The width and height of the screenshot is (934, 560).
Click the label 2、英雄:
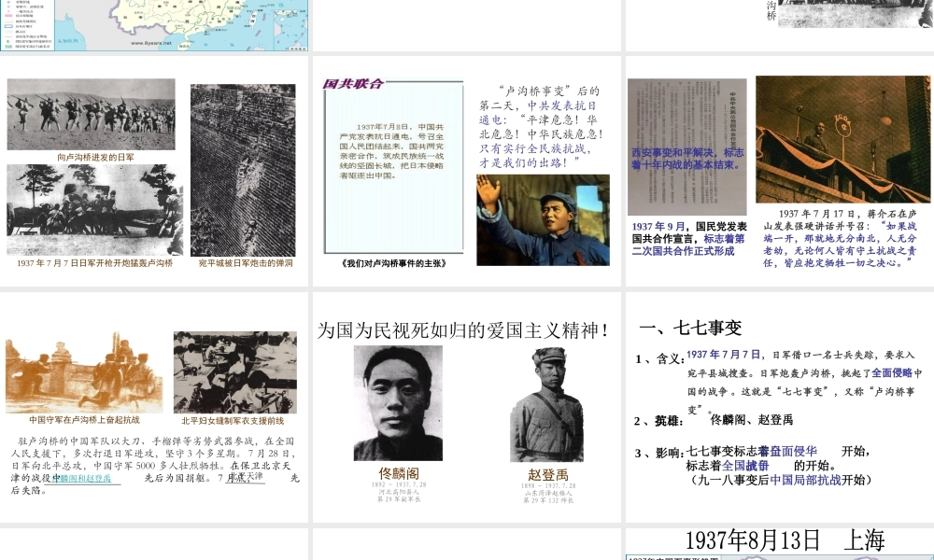tap(658, 421)
